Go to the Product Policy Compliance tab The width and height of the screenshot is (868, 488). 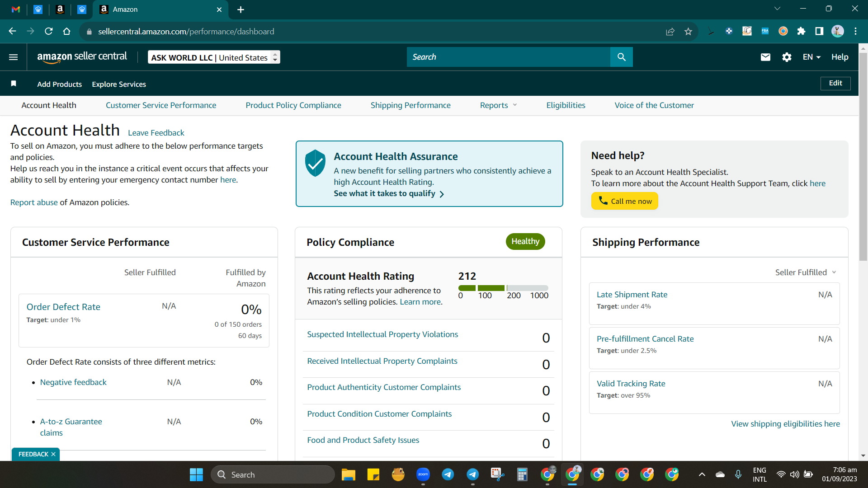[x=293, y=105]
